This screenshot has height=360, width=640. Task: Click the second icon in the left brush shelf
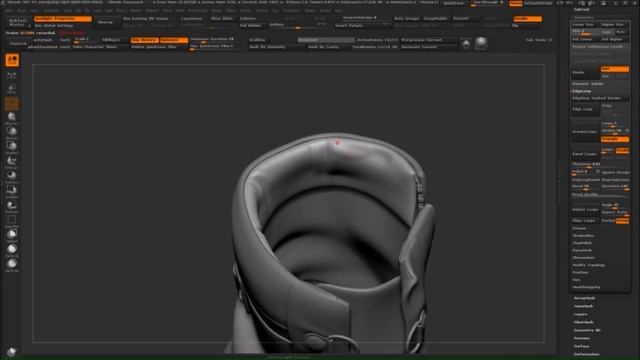pyautogui.click(x=12, y=75)
